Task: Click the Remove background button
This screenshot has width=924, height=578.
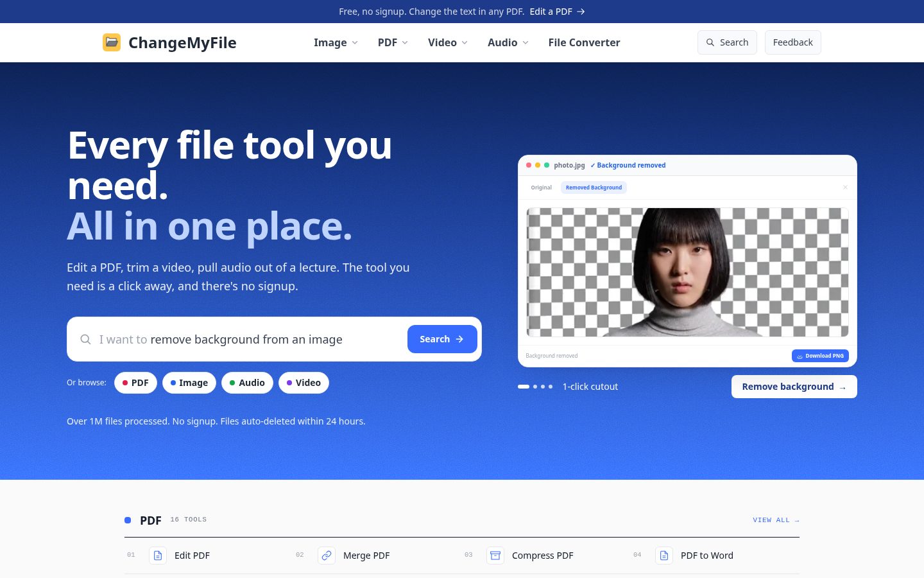Action: (794, 387)
